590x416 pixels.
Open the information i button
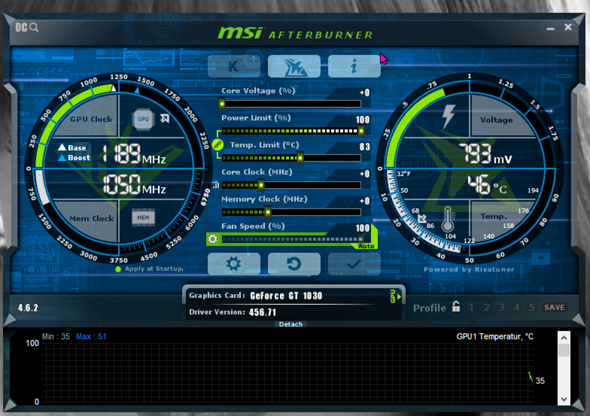(x=354, y=66)
